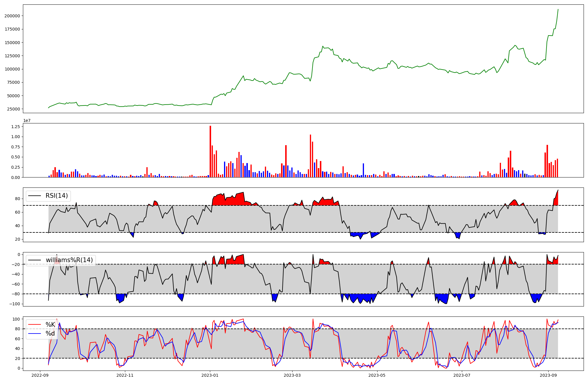Click the -100 Williams axis tick label
The width and height of the screenshot is (588, 382).
pos(14,304)
